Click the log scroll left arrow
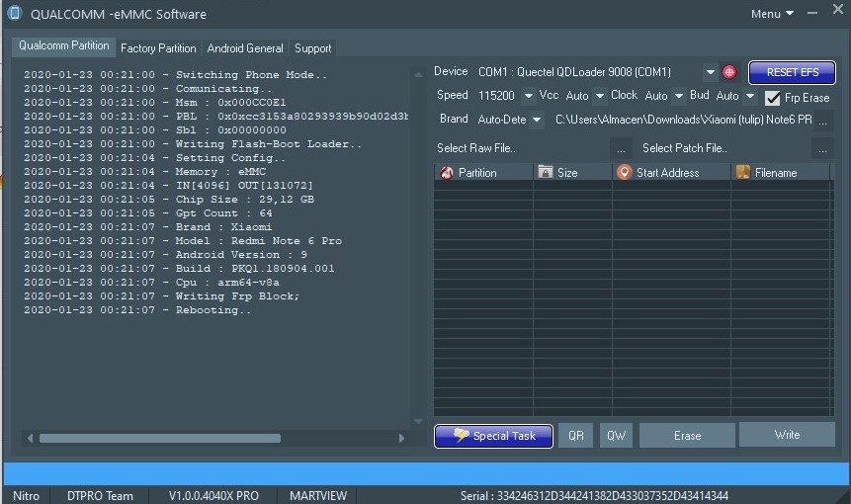851x504 pixels. pos(30,438)
